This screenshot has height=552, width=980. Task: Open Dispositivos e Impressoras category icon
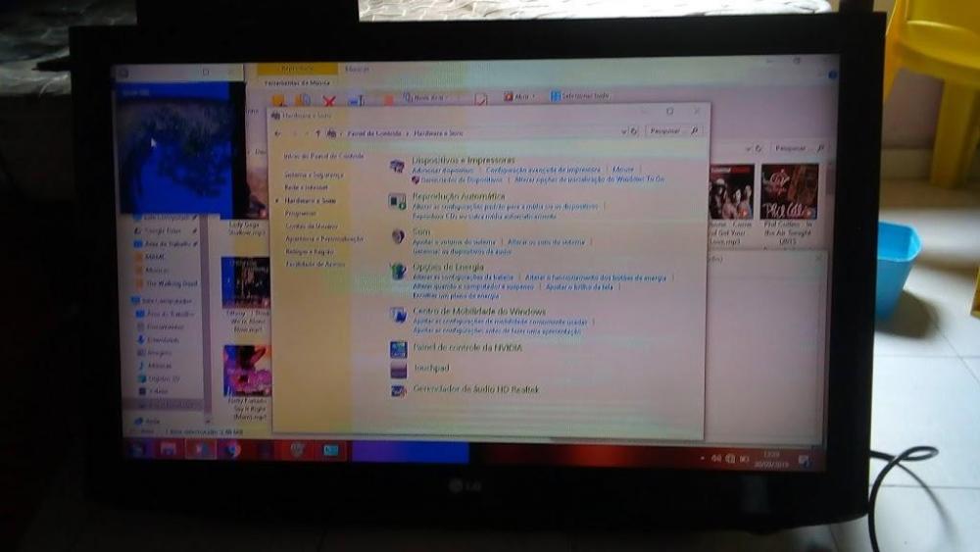click(397, 166)
